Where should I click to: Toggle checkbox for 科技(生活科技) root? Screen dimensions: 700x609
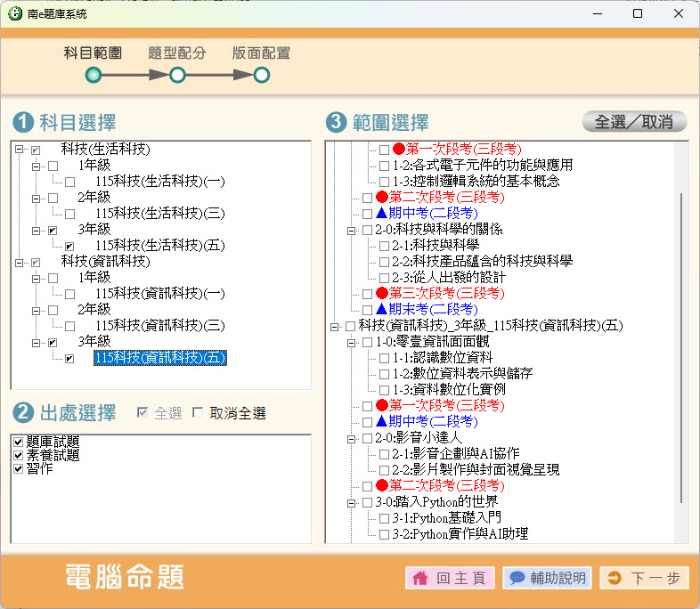click(36, 150)
